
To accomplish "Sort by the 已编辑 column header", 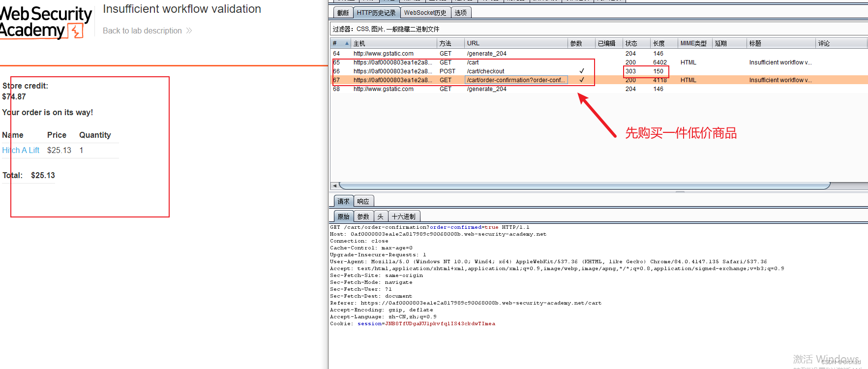I will pos(609,43).
